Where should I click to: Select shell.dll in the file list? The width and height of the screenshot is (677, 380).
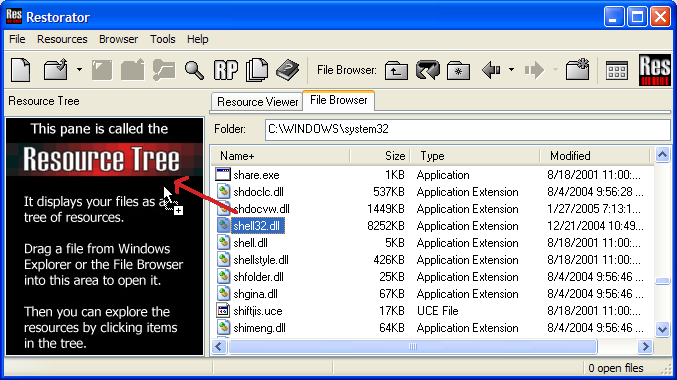pyautogui.click(x=250, y=243)
